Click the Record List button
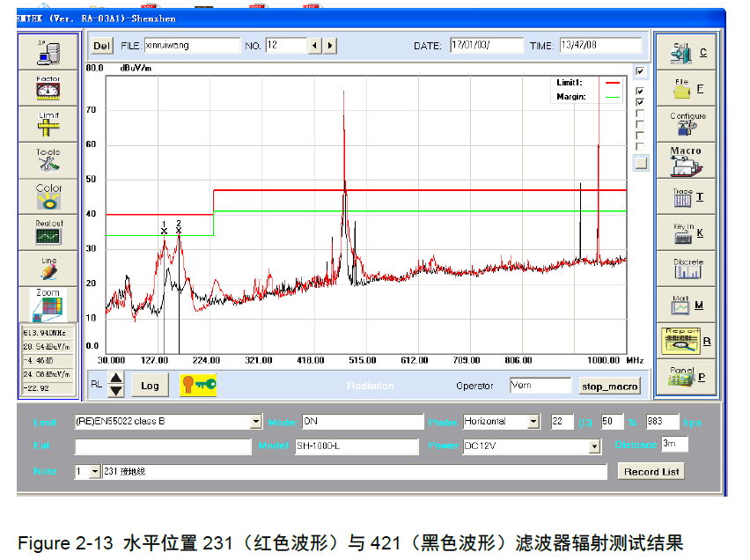The height and width of the screenshot is (560, 750). (x=651, y=471)
